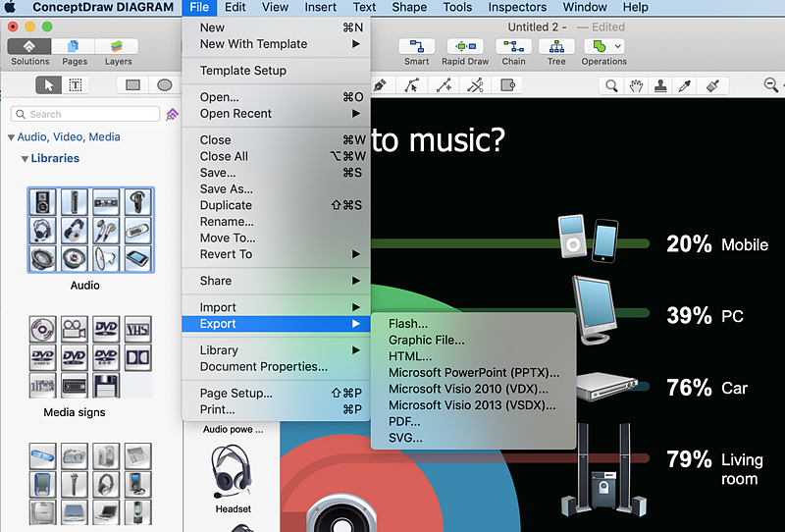785x532 pixels.
Task: Click the 76% Car label
Action: point(706,388)
